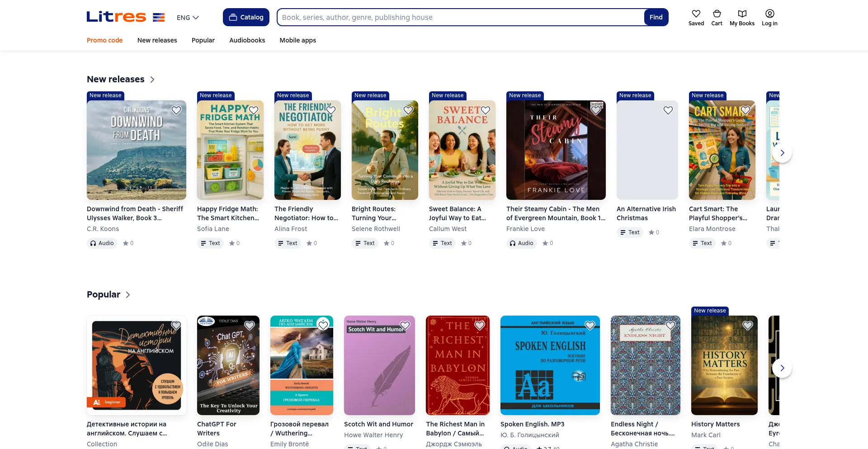Screen dimensions: 868x449
Task: Open My Books icon
Action: click(742, 14)
